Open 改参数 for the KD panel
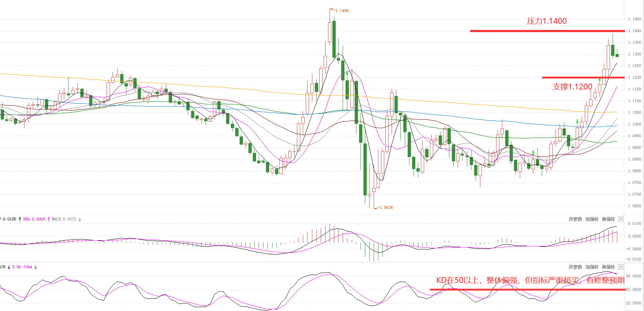The width and height of the screenshot is (644, 311). pos(575,267)
